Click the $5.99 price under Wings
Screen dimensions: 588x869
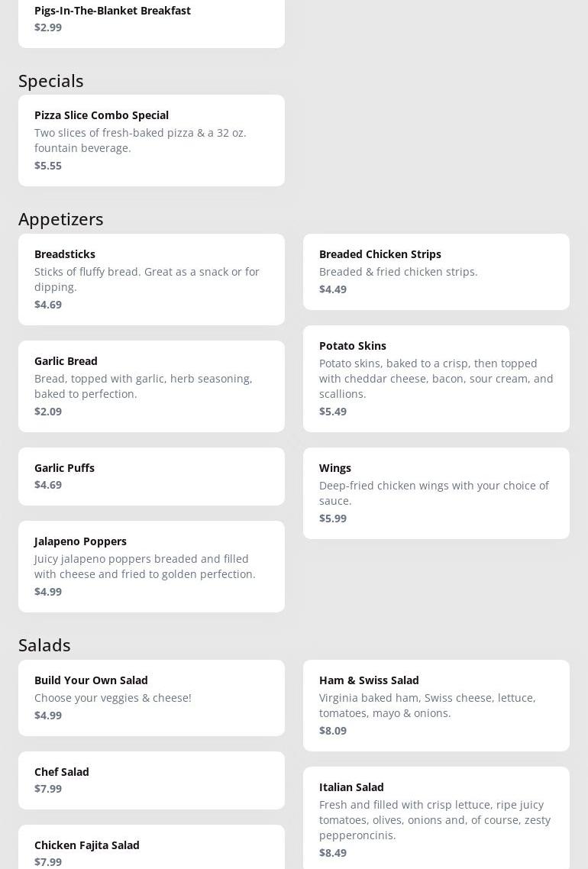coord(333,518)
